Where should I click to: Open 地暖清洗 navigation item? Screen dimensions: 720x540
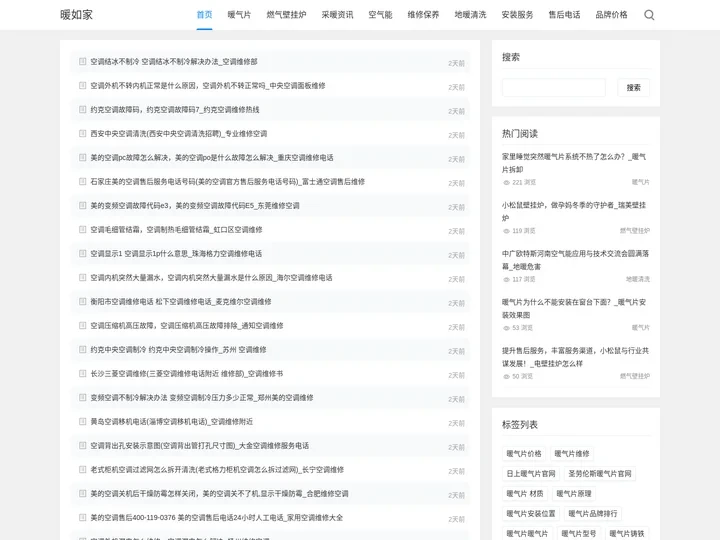[x=470, y=15]
